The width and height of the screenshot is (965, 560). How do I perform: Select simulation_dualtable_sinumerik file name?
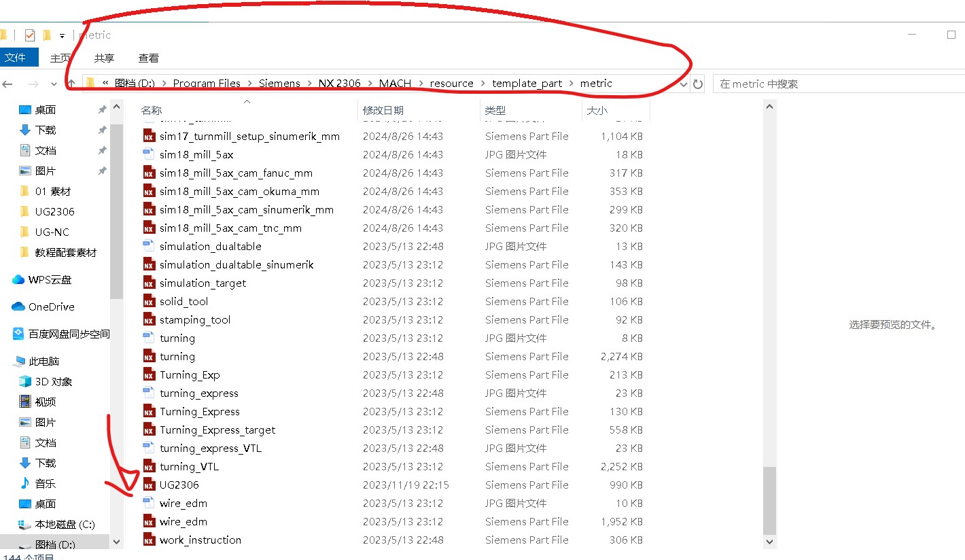coord(236,264)
